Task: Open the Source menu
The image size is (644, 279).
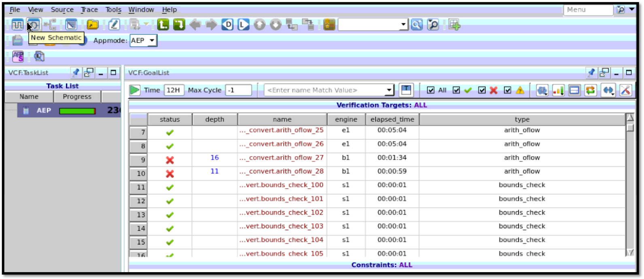Action: pos(62,9)
